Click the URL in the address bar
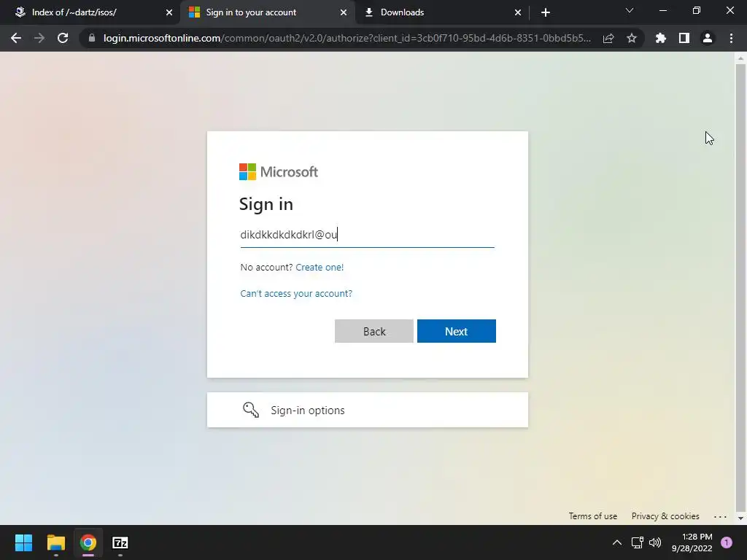Image resolution: width=747 pixels, height=560 pixels. 347,38
